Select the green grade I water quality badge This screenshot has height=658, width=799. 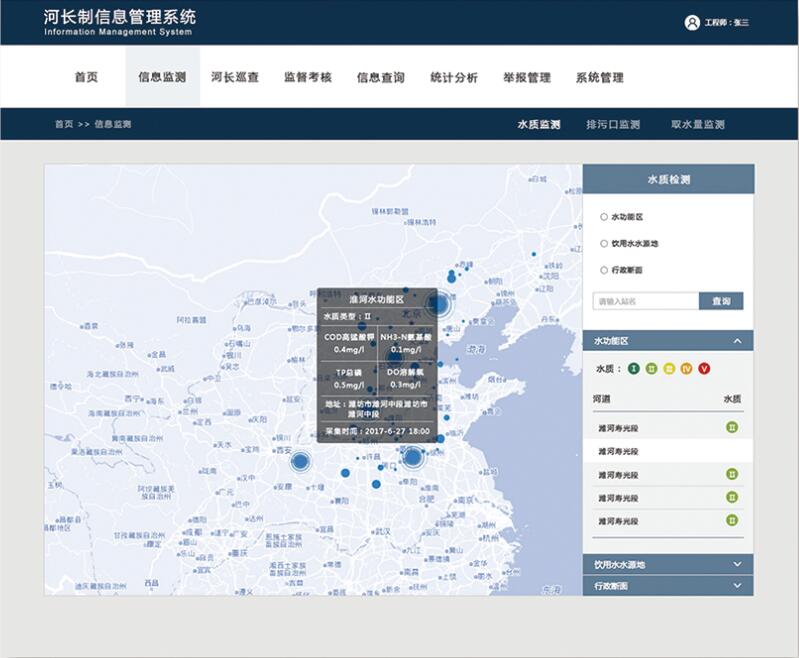(x=634, y=369)
